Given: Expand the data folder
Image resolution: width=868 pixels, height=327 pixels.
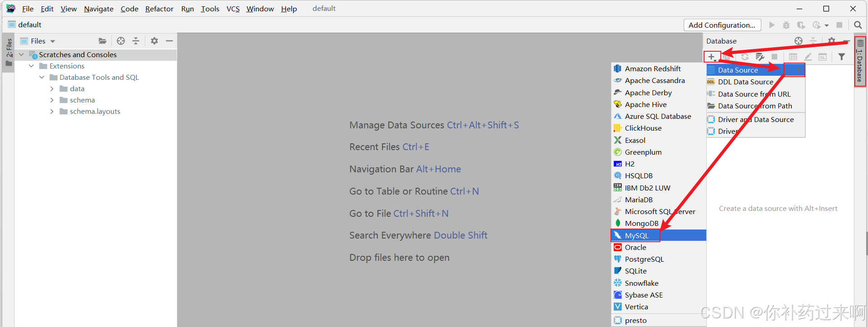Looking at the screenshot, I should coord(52,88).
